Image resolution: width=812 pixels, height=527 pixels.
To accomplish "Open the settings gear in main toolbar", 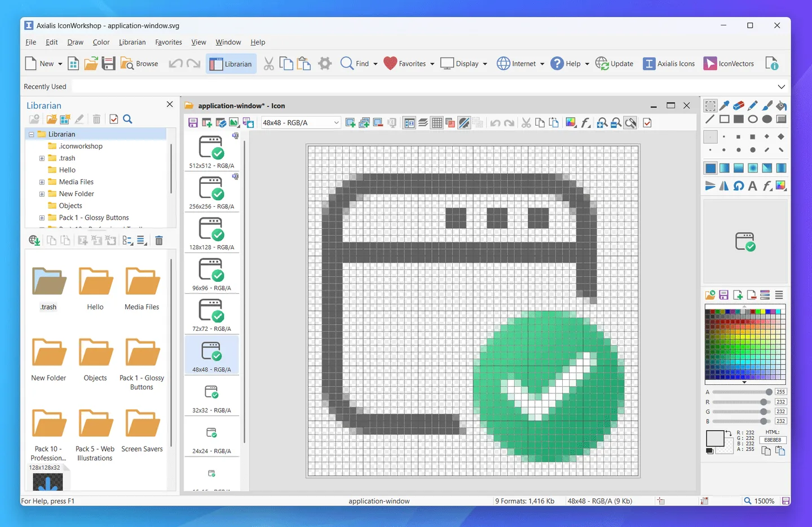I will tap(325, 64).
